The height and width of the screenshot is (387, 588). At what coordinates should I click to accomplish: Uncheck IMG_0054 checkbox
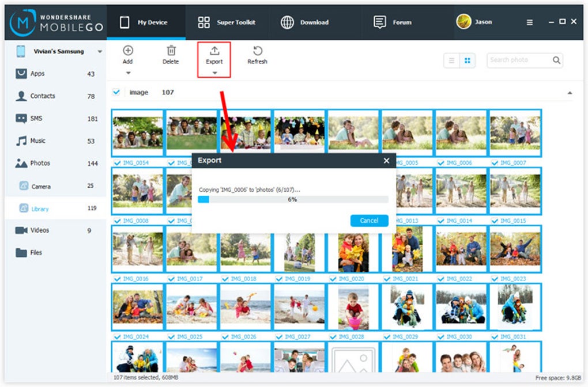118,163
